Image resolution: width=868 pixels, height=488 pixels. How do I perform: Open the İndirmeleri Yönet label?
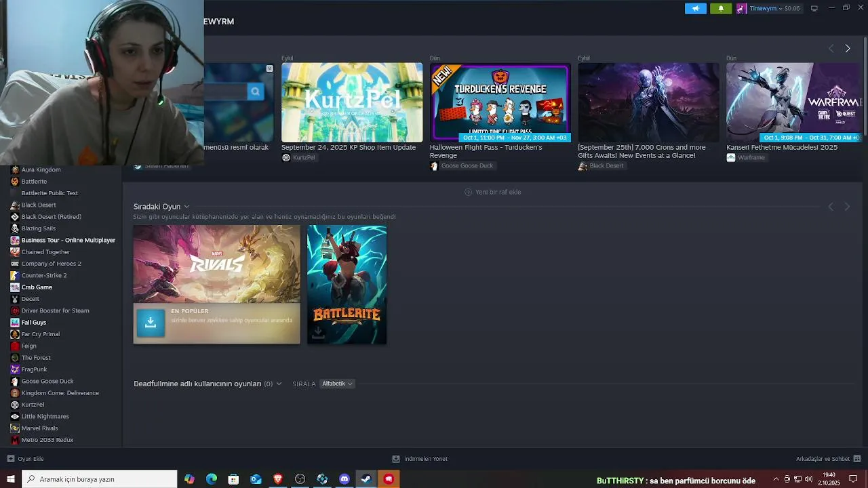pos(426,459)
